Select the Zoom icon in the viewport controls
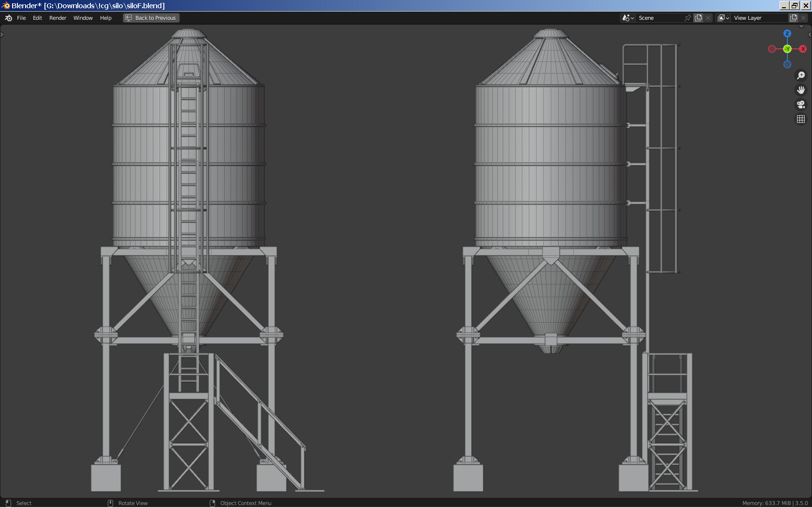812x508 pixels. [801, 75]
